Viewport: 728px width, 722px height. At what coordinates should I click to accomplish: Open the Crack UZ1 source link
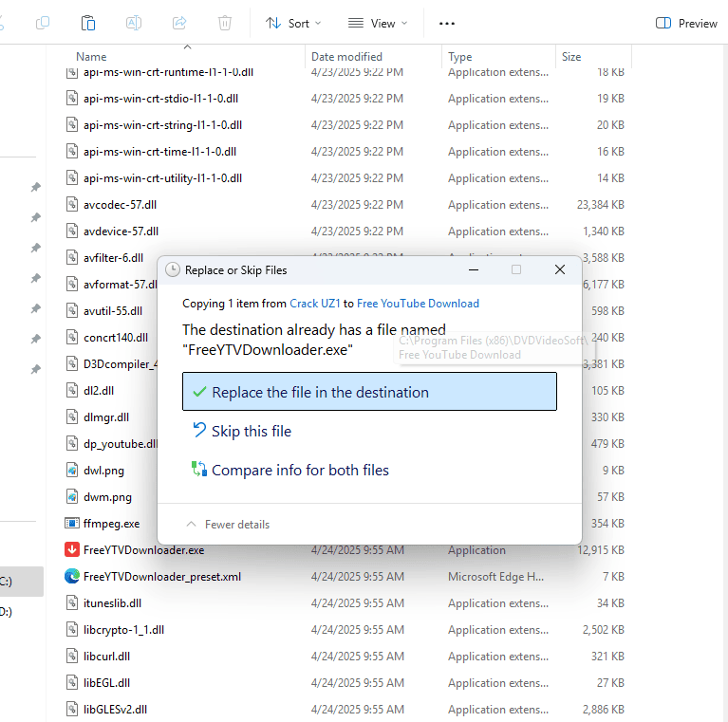coord(315,304)
